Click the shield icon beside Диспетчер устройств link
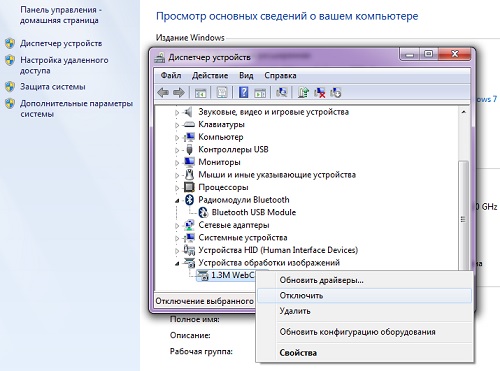 click(10, 43)
